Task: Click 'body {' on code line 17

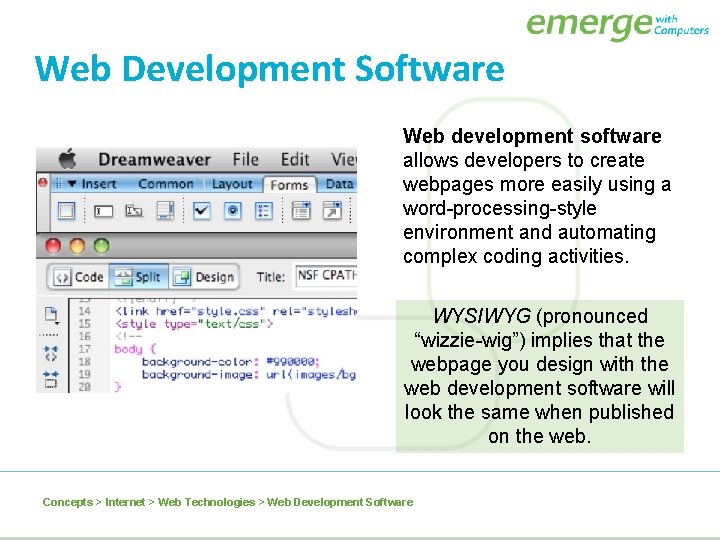Action: pyautogui.click(x=135, y=349)
